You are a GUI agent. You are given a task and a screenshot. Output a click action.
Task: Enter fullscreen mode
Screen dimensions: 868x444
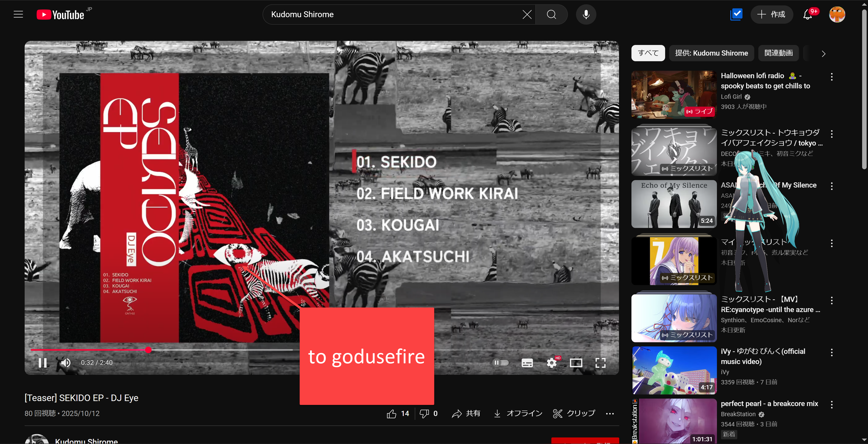click(600, 362)
